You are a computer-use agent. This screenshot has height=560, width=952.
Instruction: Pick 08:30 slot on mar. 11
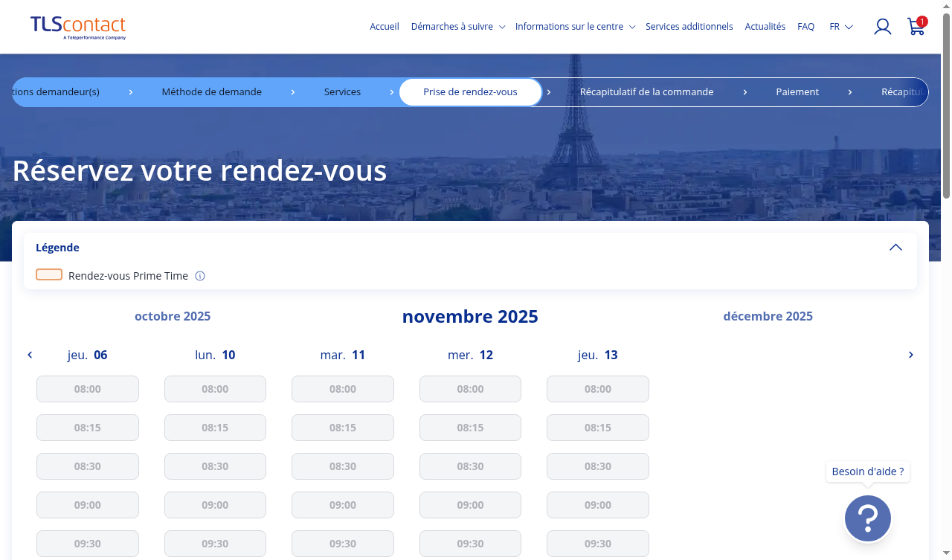pos(343,466)
